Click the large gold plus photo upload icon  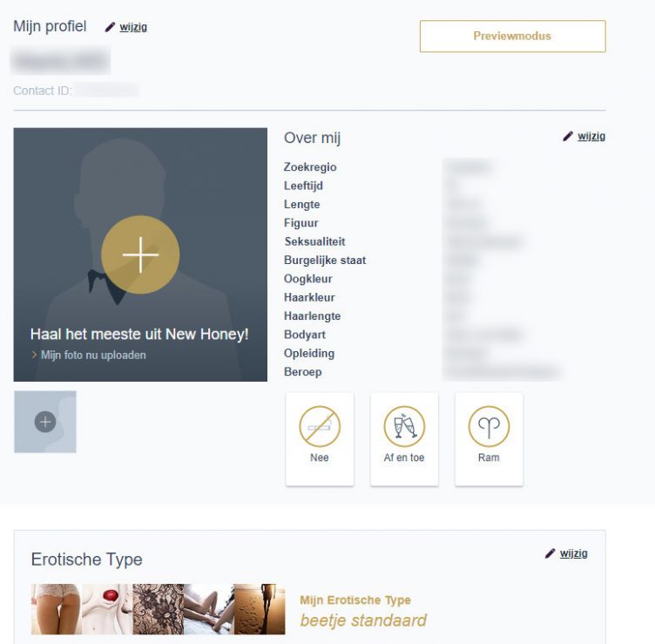click(140, 254)
